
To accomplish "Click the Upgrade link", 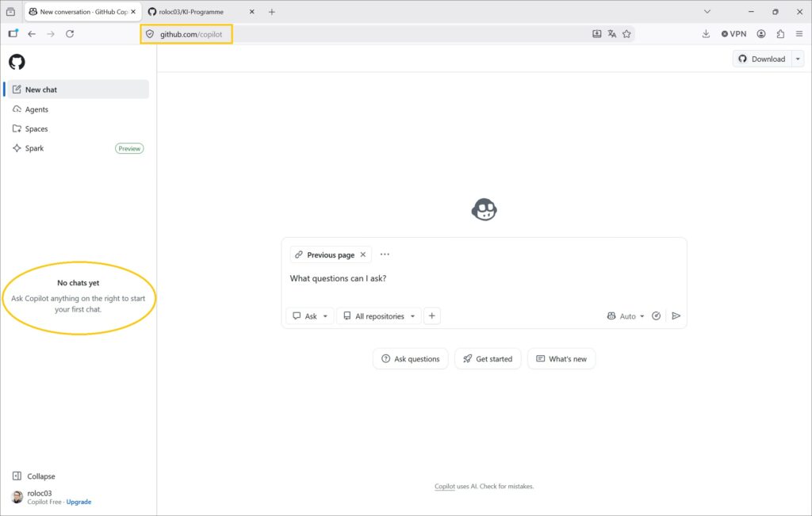I will click(x=79, y=502).
